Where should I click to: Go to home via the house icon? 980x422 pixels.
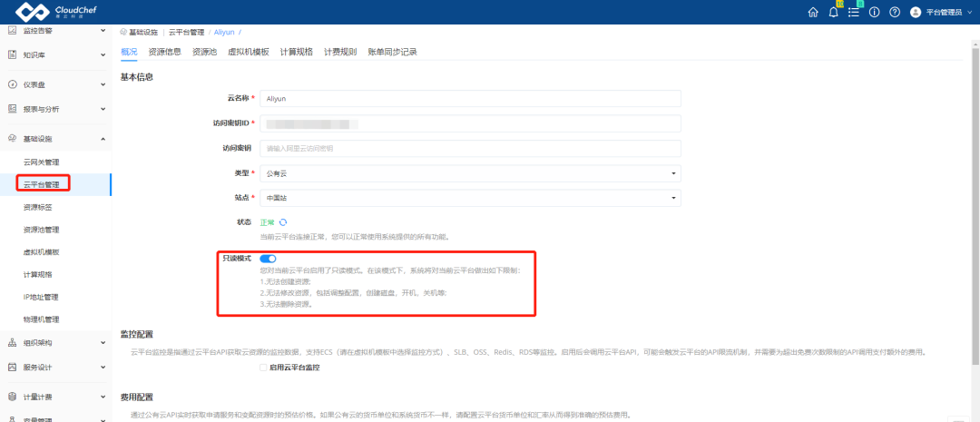pyautogui.click(x=812, y=13)
